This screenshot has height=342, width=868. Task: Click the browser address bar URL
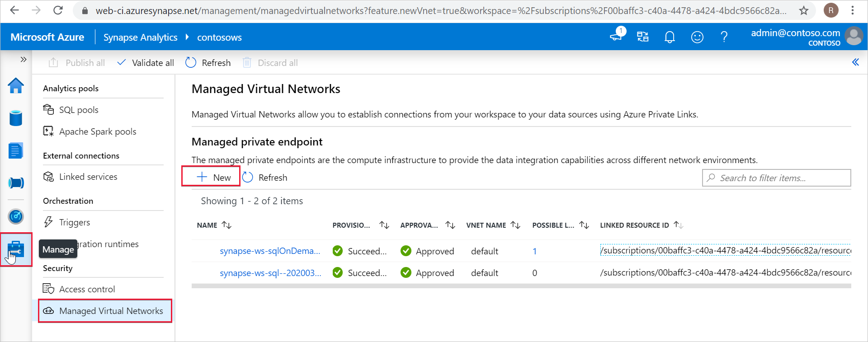(441, 10)
